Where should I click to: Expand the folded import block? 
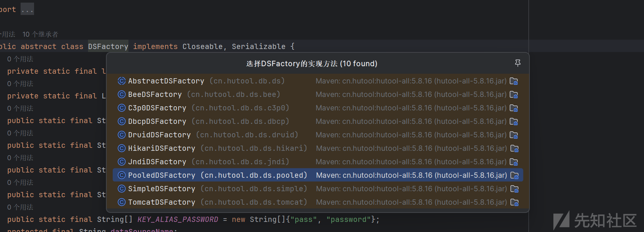coord(27,9)
